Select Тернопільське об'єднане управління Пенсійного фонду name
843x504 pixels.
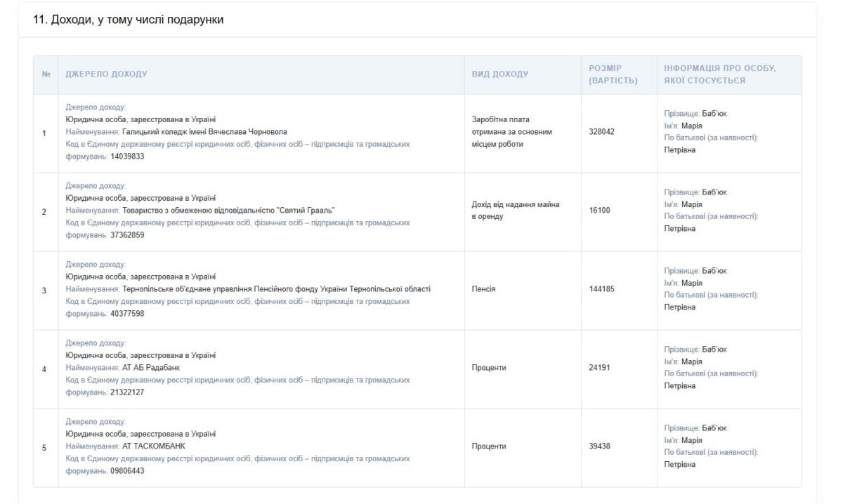tap(276, 289)
